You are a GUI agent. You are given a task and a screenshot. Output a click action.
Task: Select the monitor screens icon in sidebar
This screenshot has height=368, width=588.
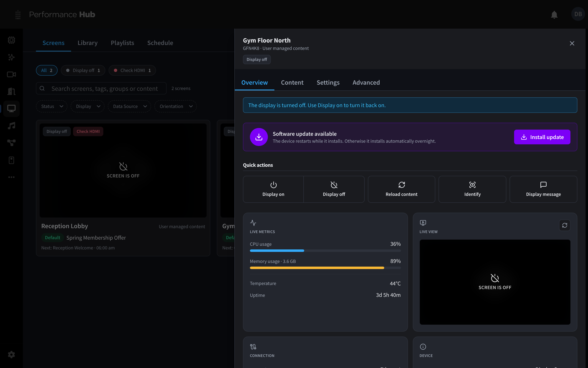coord(11,109)
